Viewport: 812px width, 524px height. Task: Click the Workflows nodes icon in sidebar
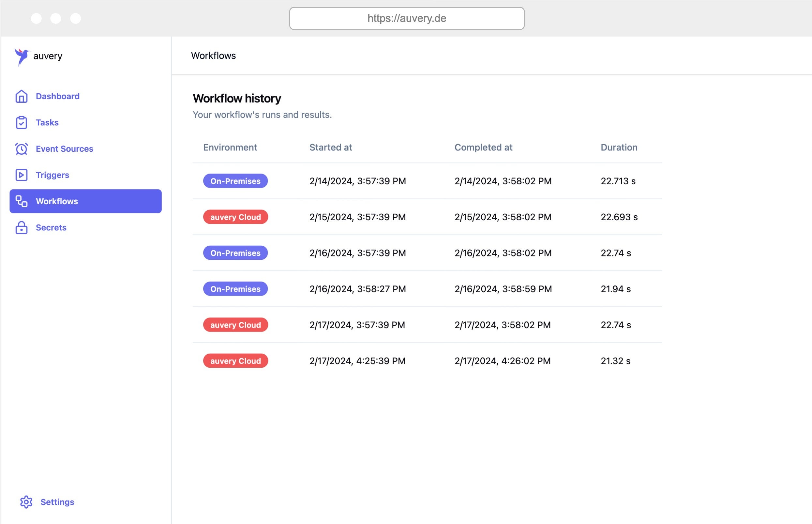click(x=22, y=201)
